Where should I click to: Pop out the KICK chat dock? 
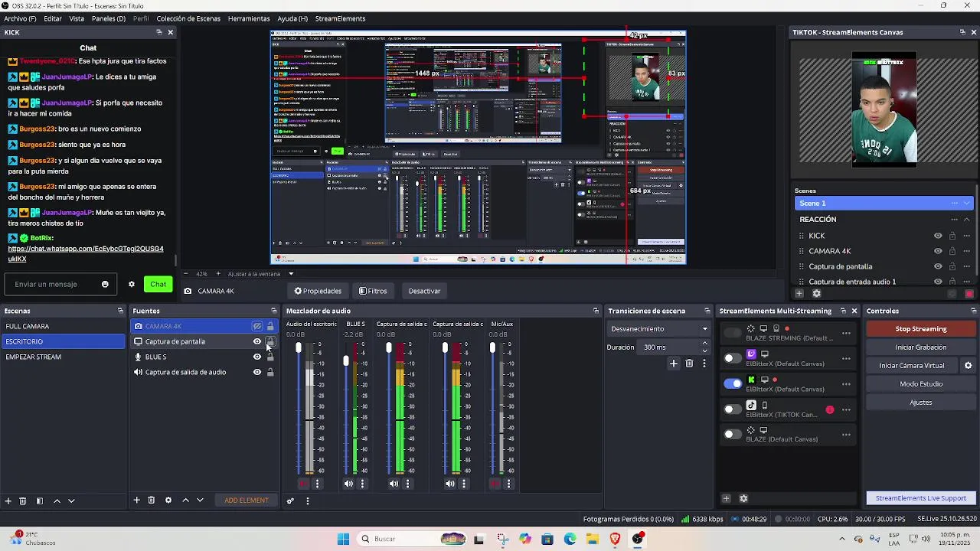click(159, 32)
